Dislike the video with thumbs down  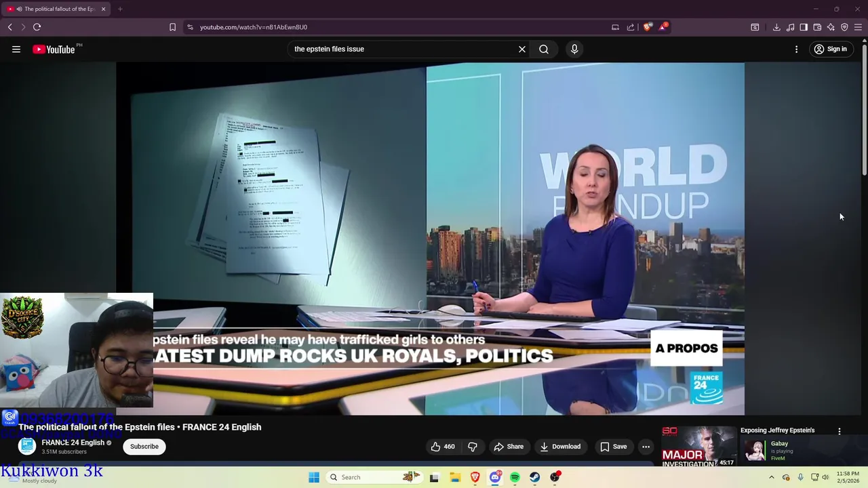[x=473, y=447]
